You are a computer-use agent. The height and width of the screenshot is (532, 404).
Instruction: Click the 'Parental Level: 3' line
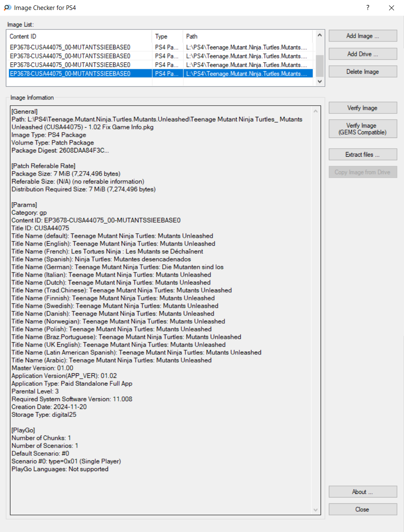(x=35, y=391)
